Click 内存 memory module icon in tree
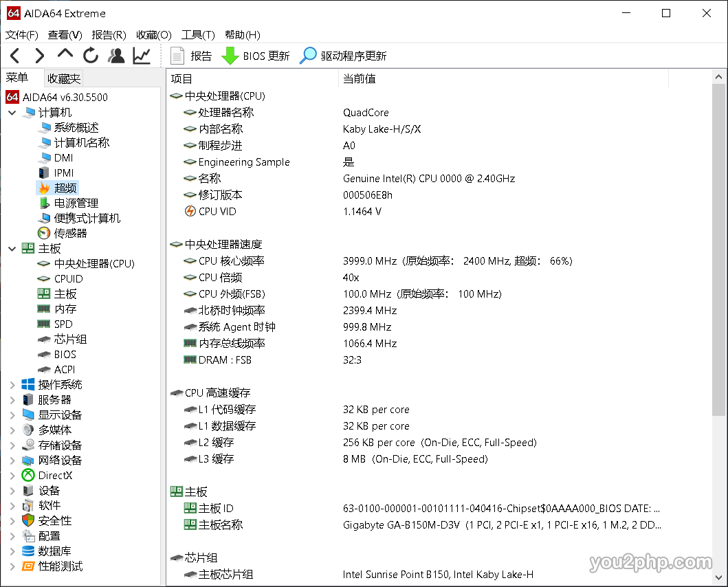Screen dimensions: 728x587 [43, 309]
